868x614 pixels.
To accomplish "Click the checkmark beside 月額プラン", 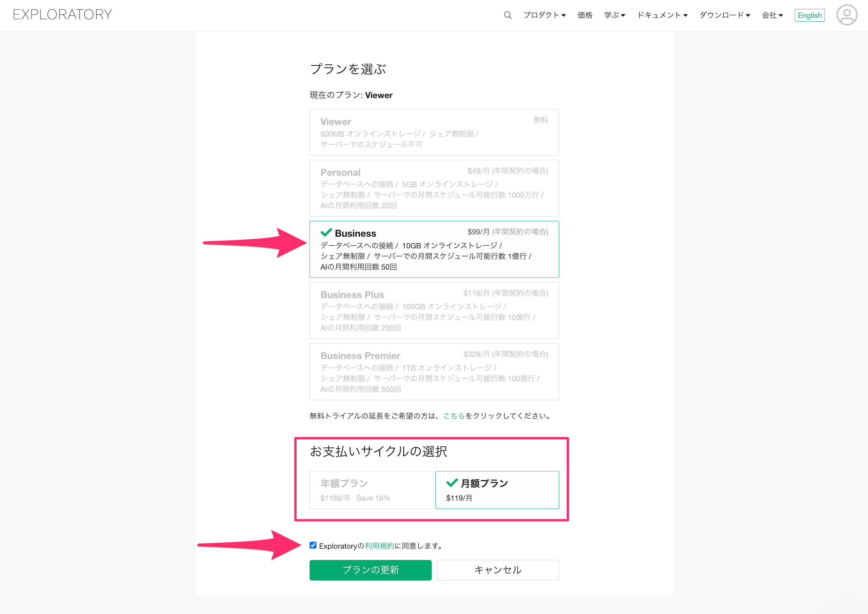I will pyautogui.click(x=452, y=483).
